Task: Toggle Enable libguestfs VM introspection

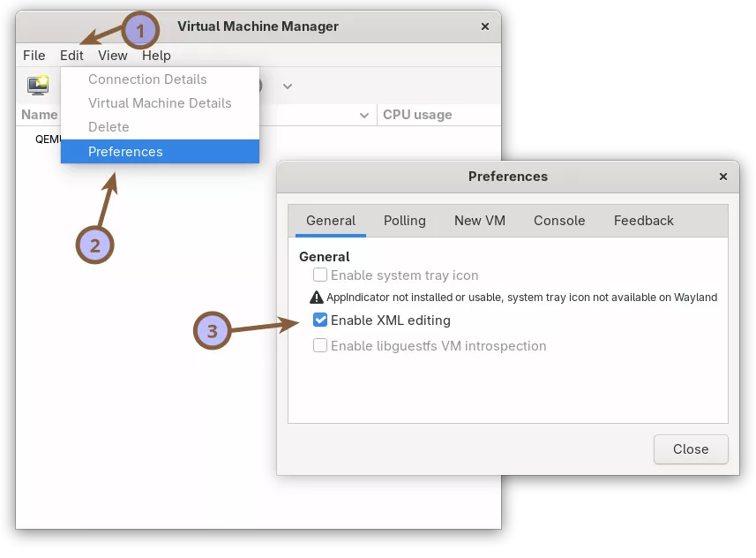Action: click(321, 345)
